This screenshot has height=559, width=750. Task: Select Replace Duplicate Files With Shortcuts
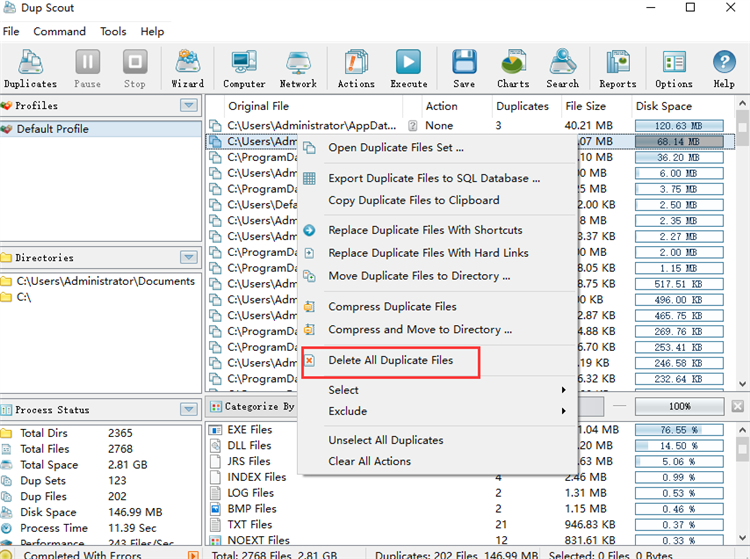425,230
